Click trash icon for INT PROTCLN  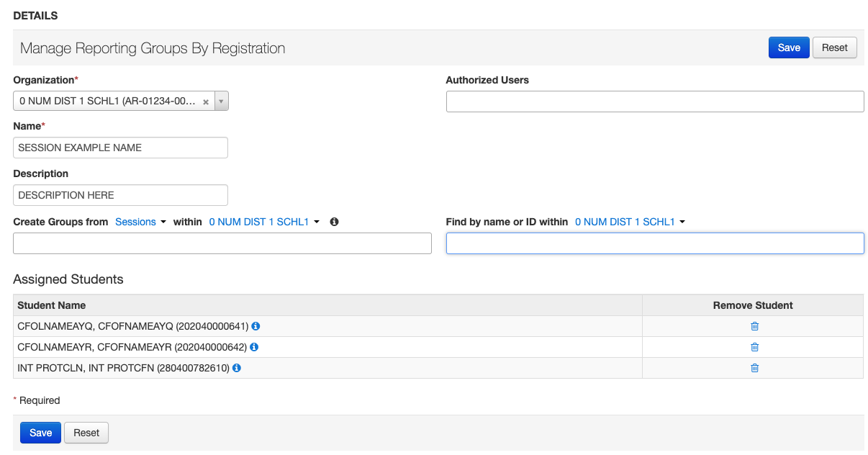[754, 368]
